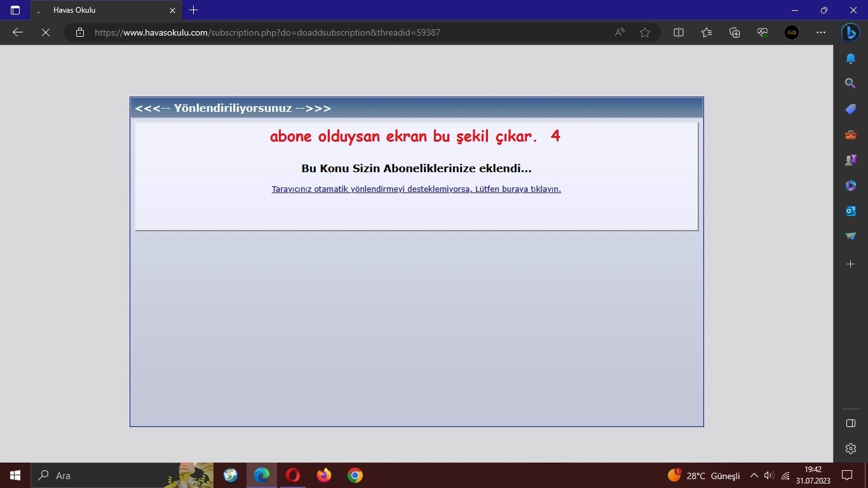Open a new tab
868x488 pixels.
tap(194, 10)
